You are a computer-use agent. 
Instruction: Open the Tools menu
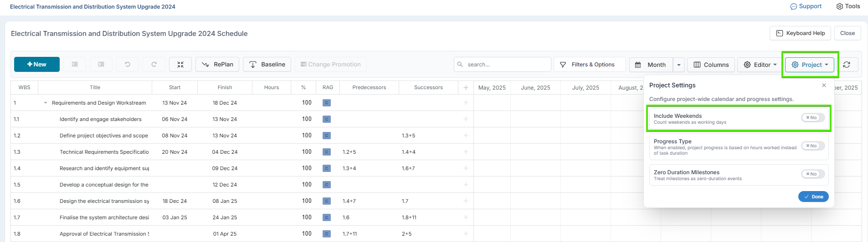tap(848, 6)
